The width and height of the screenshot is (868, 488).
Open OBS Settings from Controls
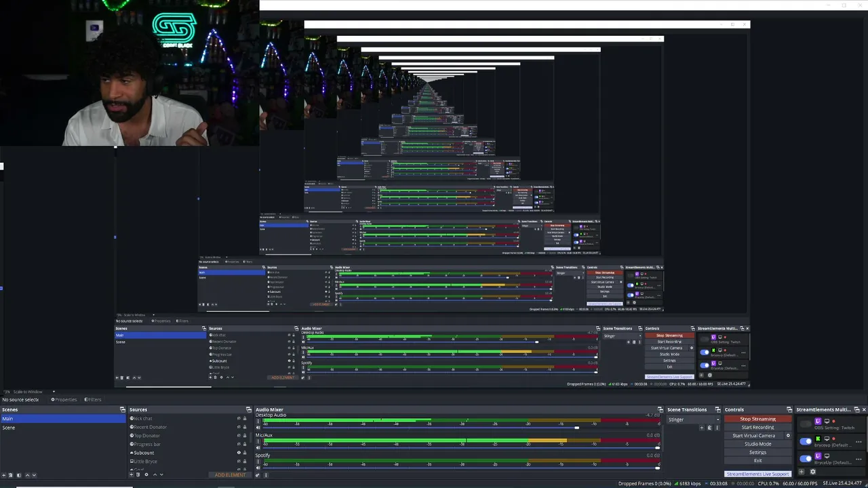(x=757, y=452)
